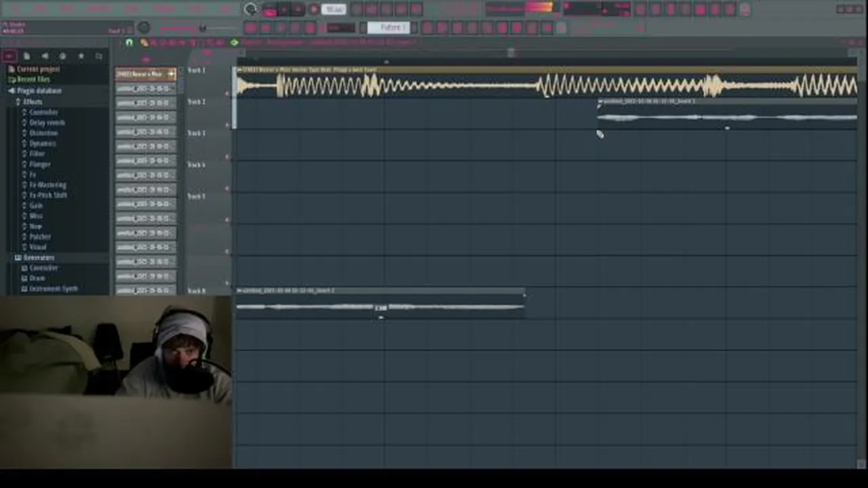Open the Track 8 clip's corner menu arrow
This screenshot has height=488, width=868.
pos(239,291)
